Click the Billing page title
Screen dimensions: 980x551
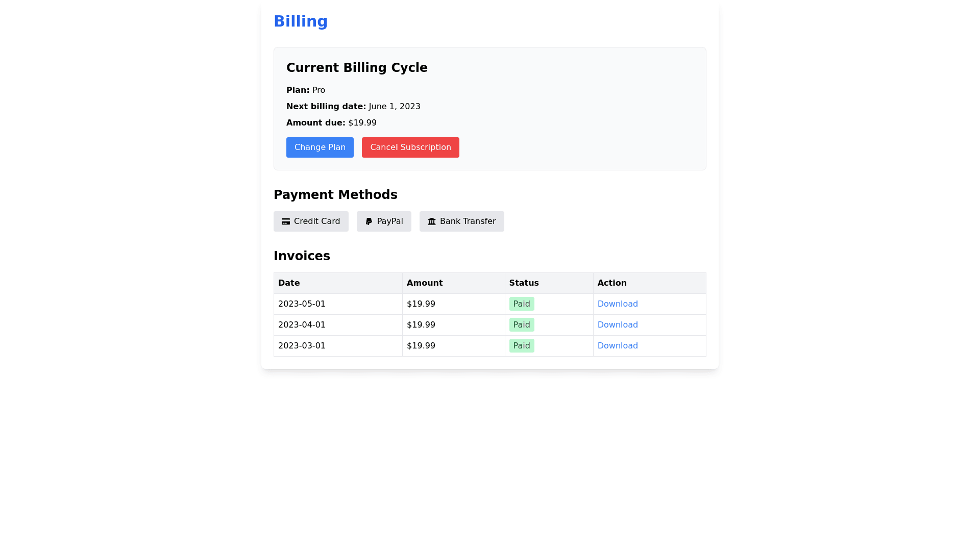point(301,21)
